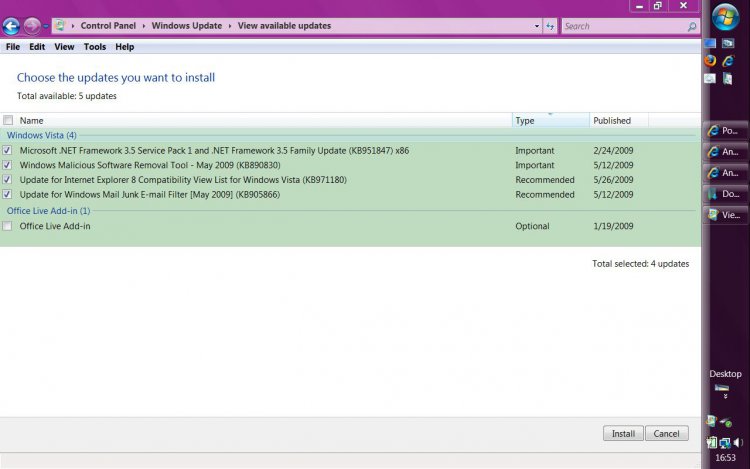Click the 2/24/2009 published date
750x469 pixels.
click(613, 151)
